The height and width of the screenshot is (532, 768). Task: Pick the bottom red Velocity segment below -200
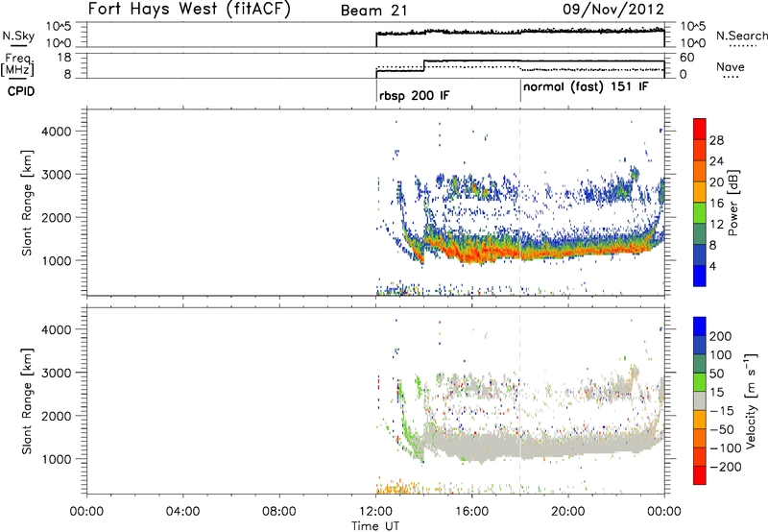pos(700,475)
